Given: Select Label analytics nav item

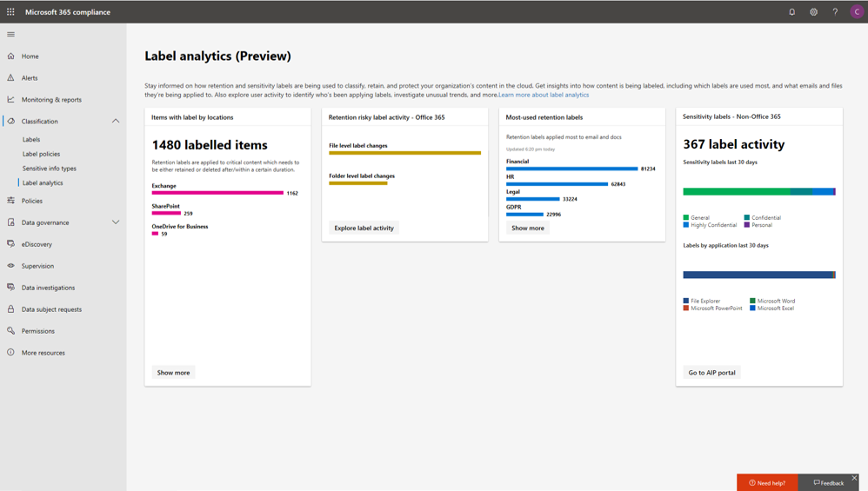Looking at the screenshot, I should tap(43, 183).
